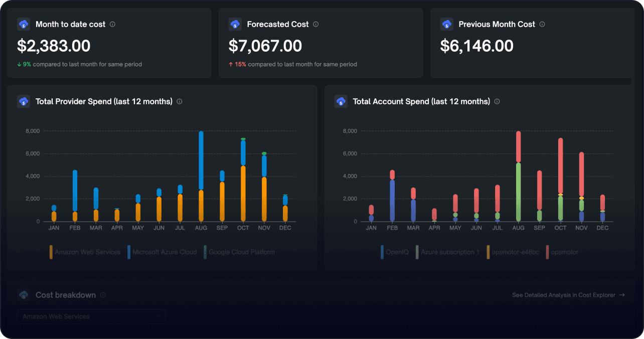Toggle the opsmotor-e48bc legend entry
Screen dimensions: 644x339
pos(513,252)
